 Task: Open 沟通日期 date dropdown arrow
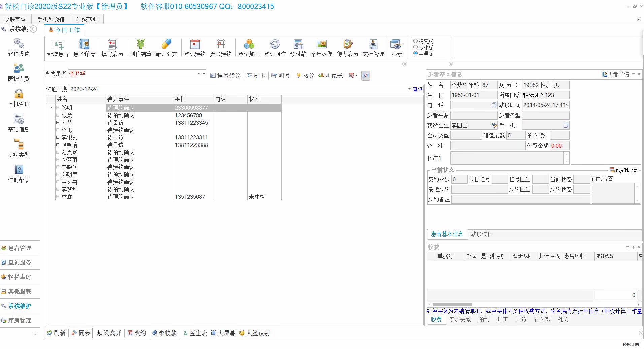[409, 89]
